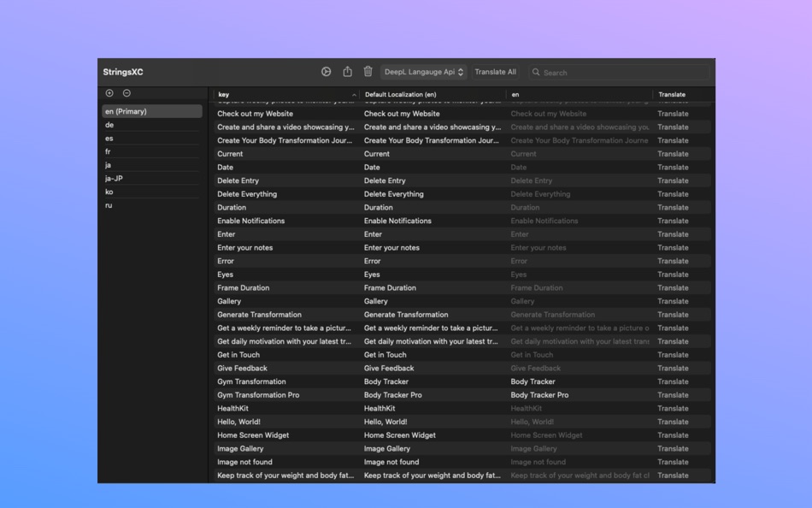Sort by the key column header

287,94
